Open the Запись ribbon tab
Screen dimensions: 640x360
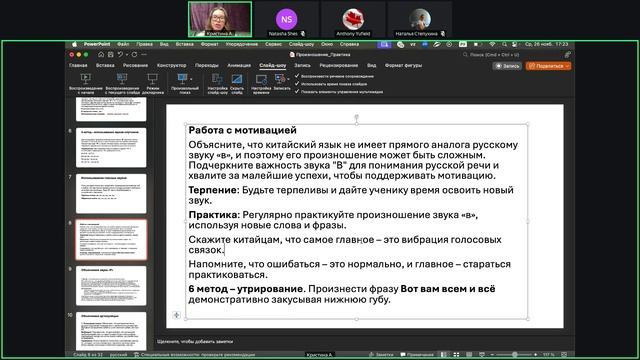pyautogui.click(x=302, y=65)
